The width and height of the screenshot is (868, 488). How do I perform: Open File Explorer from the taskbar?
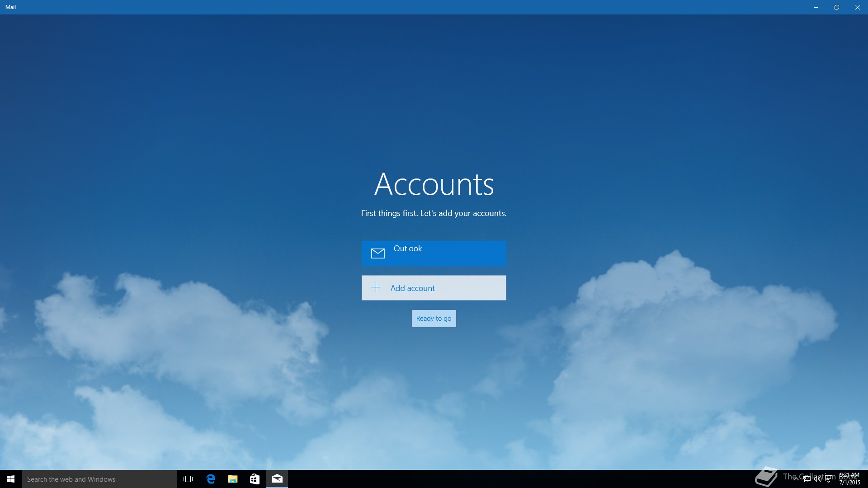233,479
